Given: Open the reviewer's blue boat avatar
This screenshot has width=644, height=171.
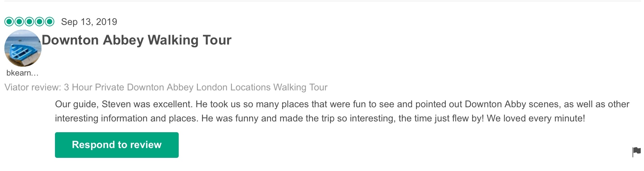Looking at the screenshot, I should coord(23,48).
